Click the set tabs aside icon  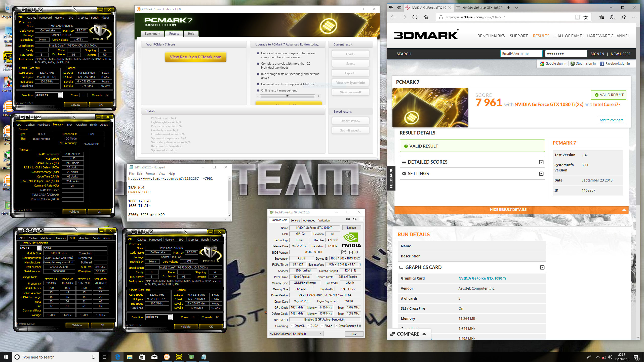tap(399, 8)
